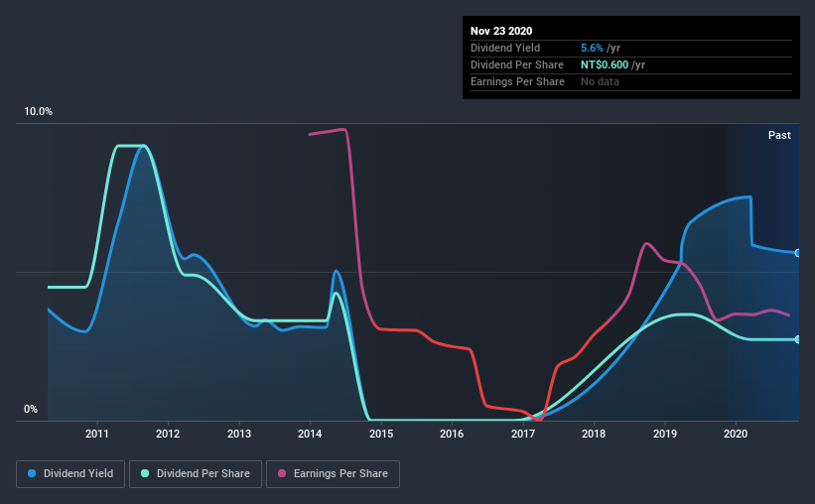The height and width of the screenshot is (504, 815).
Task: Click the NT$0.600 dividend per share value
Action: click(605, 64)
